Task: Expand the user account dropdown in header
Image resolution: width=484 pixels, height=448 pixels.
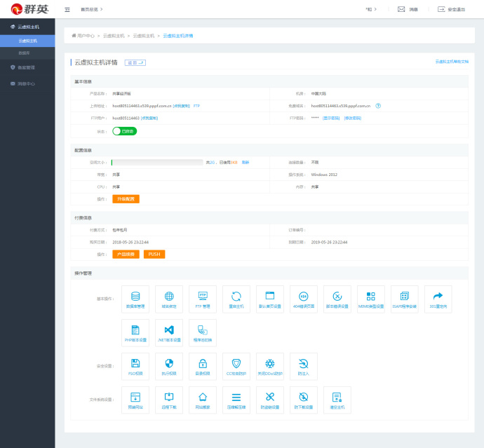Action: [371, 9]
